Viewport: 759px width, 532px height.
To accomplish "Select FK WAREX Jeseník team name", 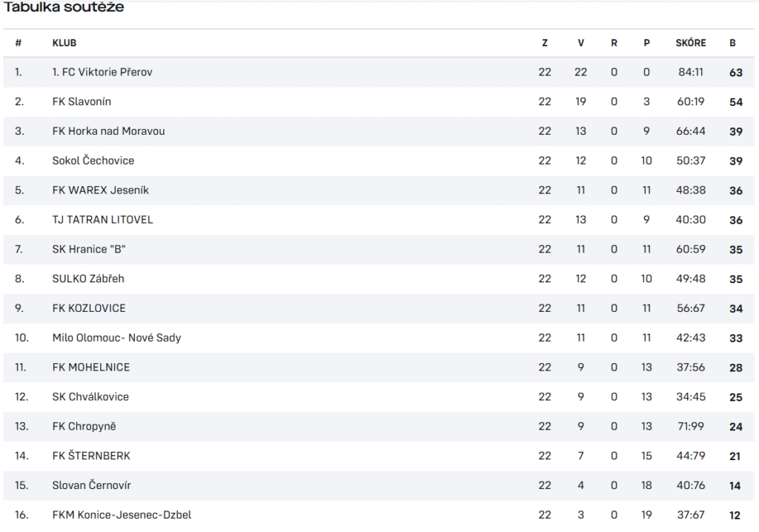I will click(x=100, y=190).
